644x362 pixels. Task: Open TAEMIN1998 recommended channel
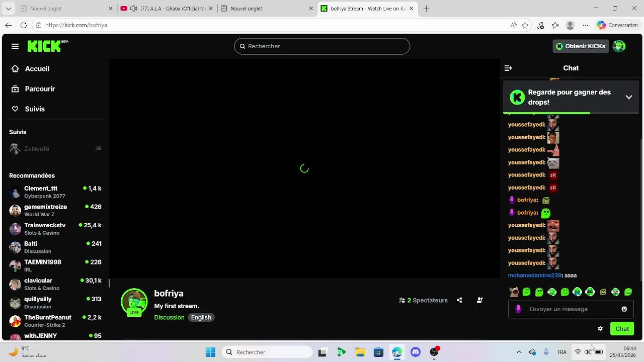[55, 266]
